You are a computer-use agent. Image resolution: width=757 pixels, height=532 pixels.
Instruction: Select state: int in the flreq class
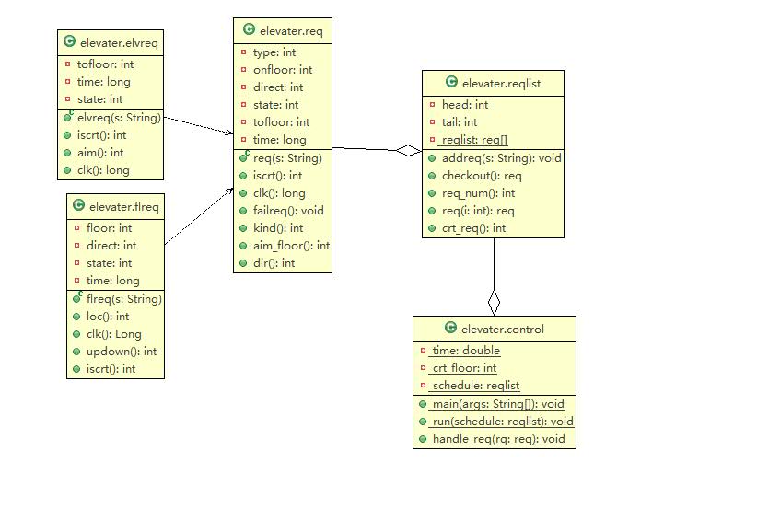109,263
